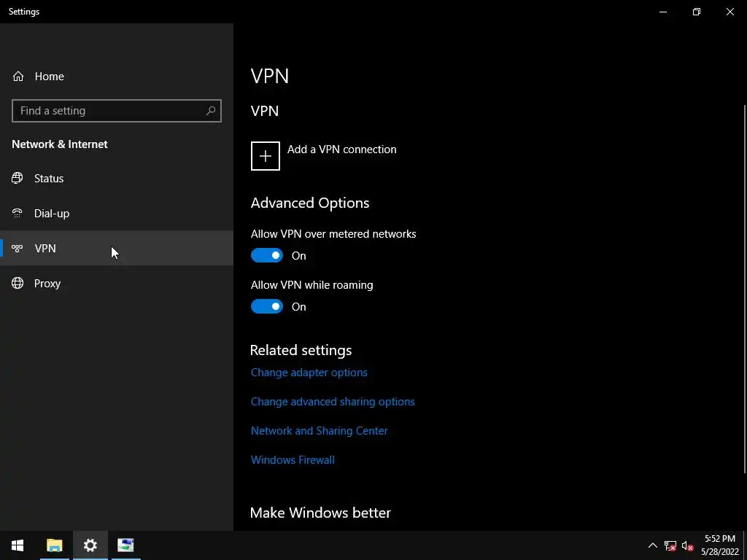The image size is (747, 560).
Task: Click the vertical scrollbar of the VPN page
Action: point(745,289)
